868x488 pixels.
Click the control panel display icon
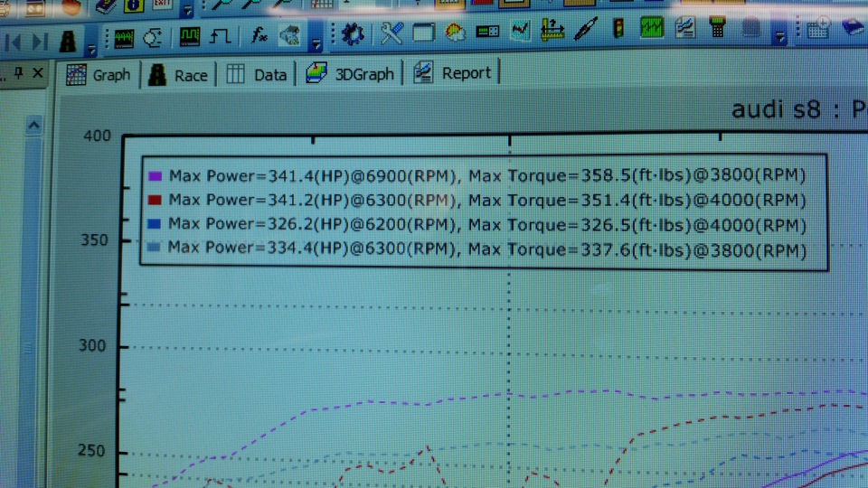487,32
